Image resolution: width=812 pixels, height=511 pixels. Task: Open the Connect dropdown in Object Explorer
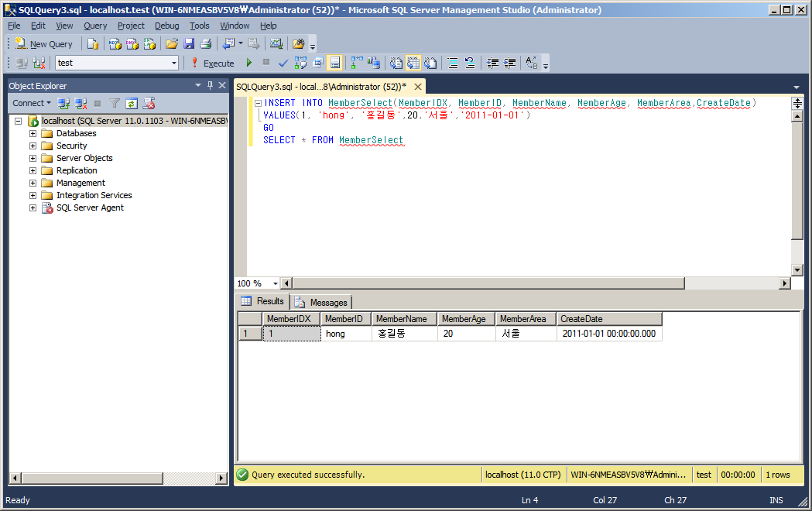click(32, 103)
